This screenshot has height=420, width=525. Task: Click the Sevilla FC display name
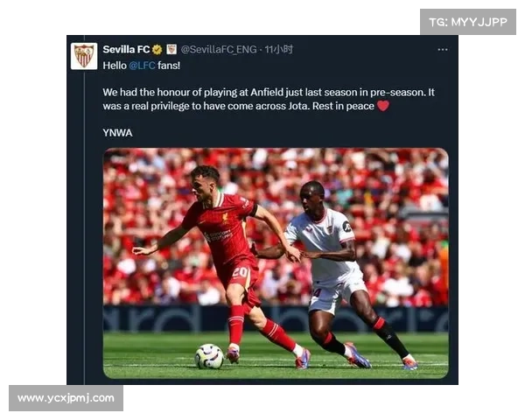(x=126, y=50)
